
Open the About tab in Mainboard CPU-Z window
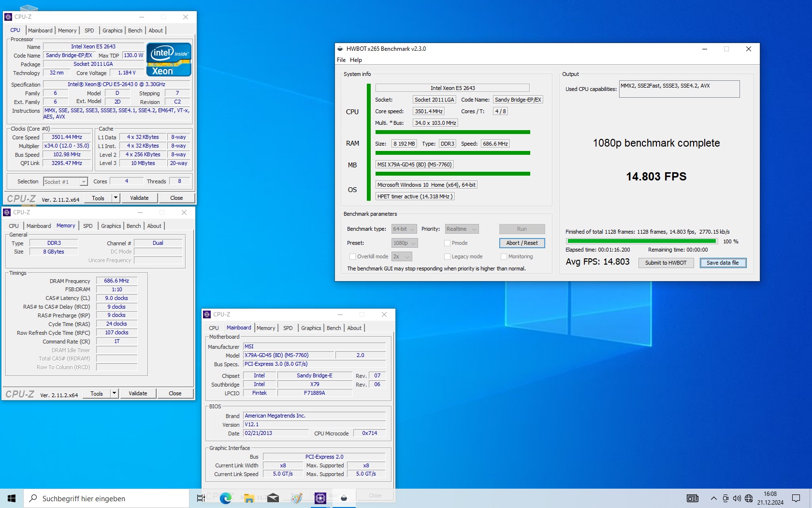pos(354,328)
